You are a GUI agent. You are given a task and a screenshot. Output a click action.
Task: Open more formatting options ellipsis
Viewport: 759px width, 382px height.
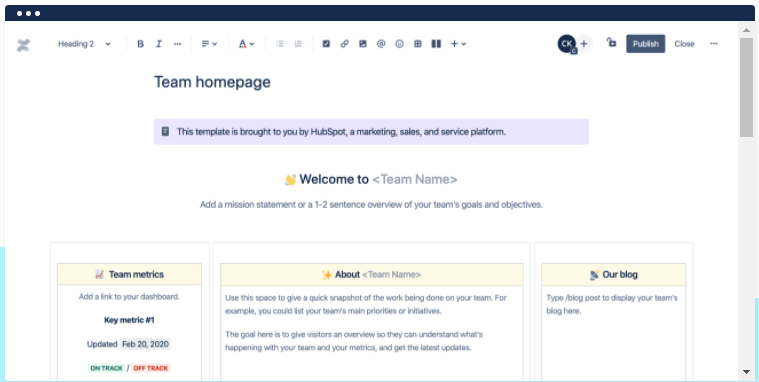tap(177, 44)
